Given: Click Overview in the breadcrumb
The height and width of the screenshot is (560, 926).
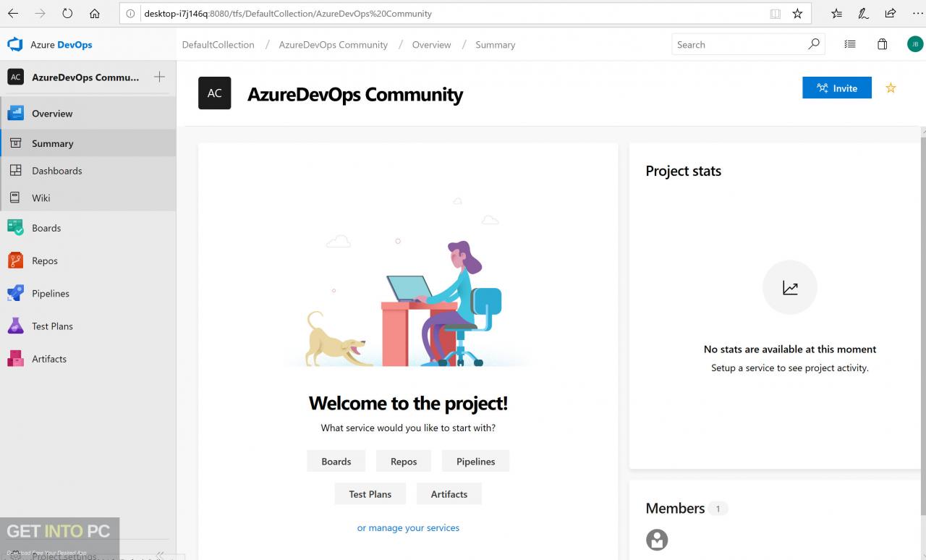Looking at the screenshot, I should click(432, 45).
